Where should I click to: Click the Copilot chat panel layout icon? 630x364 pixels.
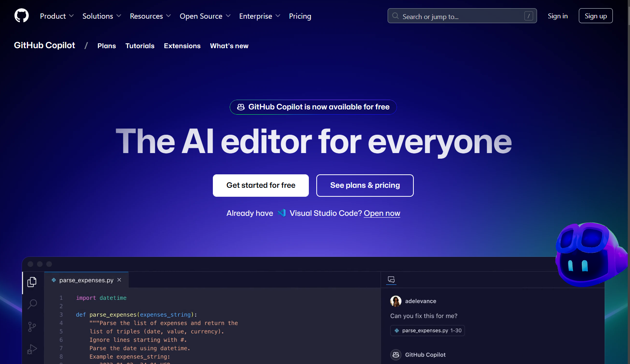click(x=391, y=279)
